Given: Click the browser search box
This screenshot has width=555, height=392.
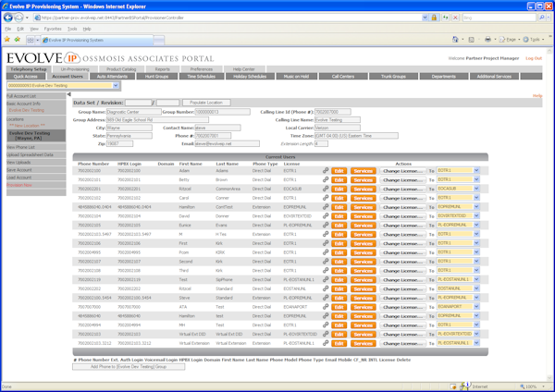Looking at the screenshot, I should (499, 18).
